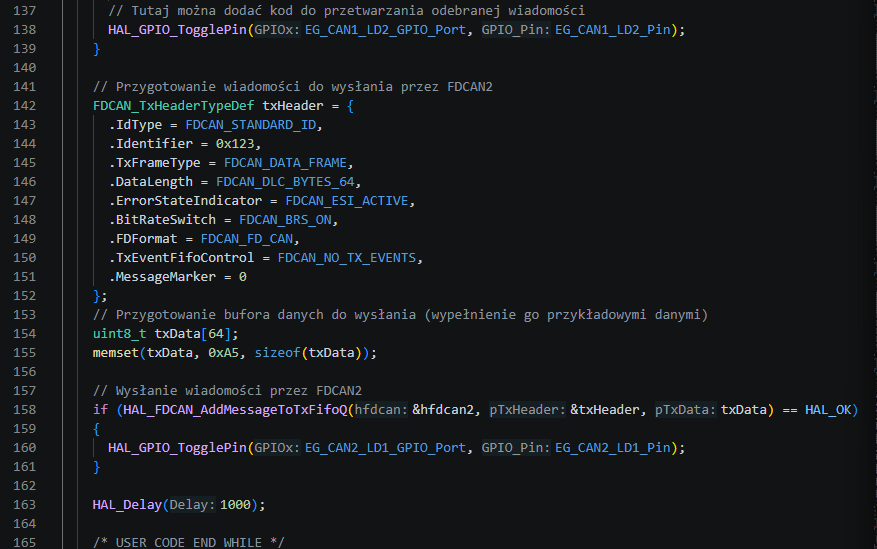Viewport: 877px width, 549px height.
Task: Click EG_CAN2_LD1_GPIO_Port on line 160
Action: 385,448
